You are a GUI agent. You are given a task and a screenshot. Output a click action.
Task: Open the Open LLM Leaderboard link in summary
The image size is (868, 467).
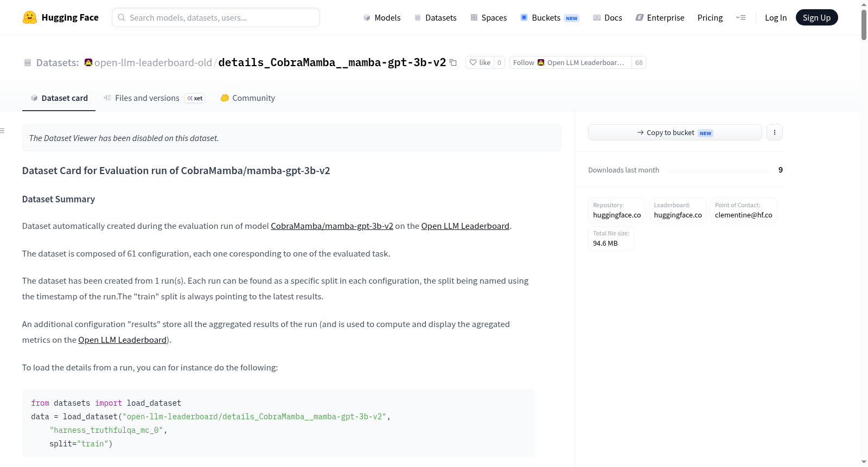pyautogui.click(x=465, y=226)
